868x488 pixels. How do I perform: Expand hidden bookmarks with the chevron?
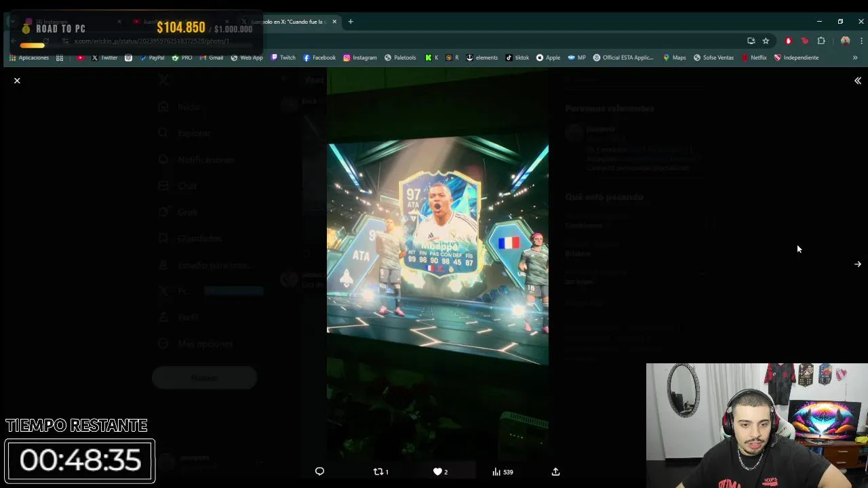tap(855, 58)
